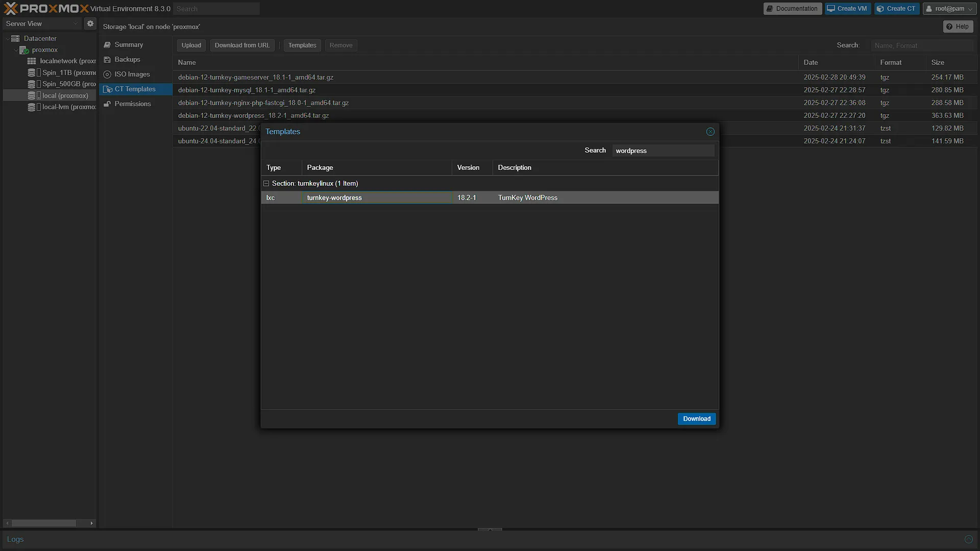Viewport: 980px width, 551px height.
Task: Collapse the turnkeylinux section
Action: point(266,183)
